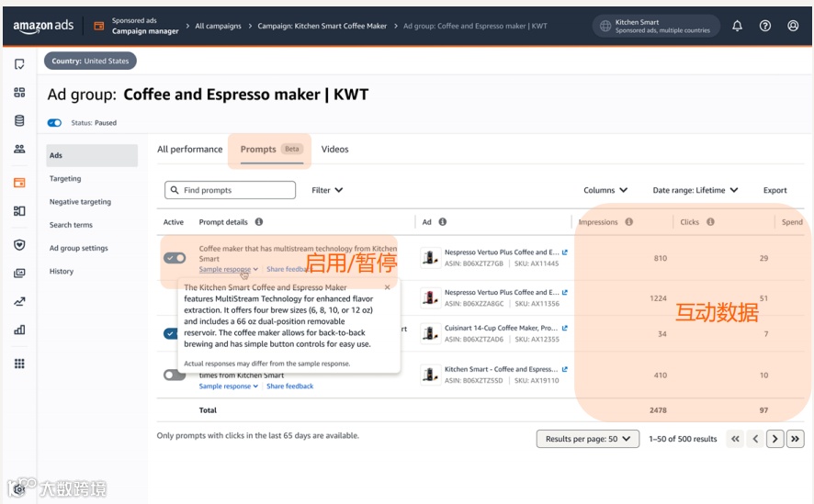Switch to All performance tab

point(189,150)
